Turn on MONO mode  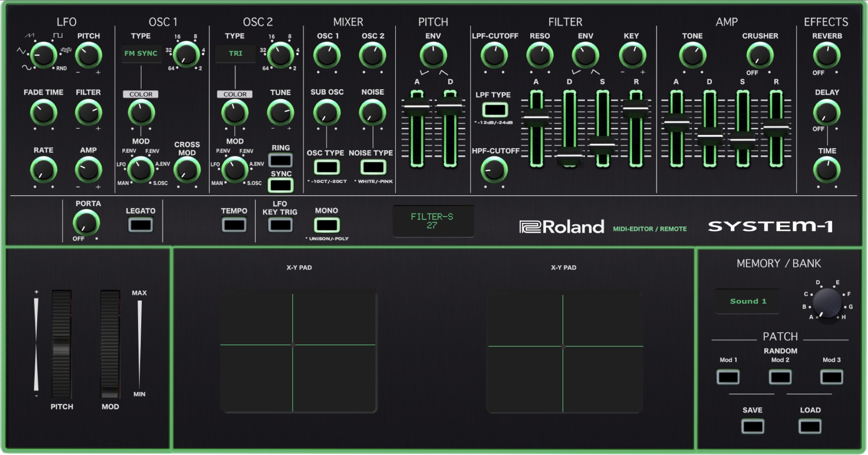pyautogui.click(x=327, y=224)
